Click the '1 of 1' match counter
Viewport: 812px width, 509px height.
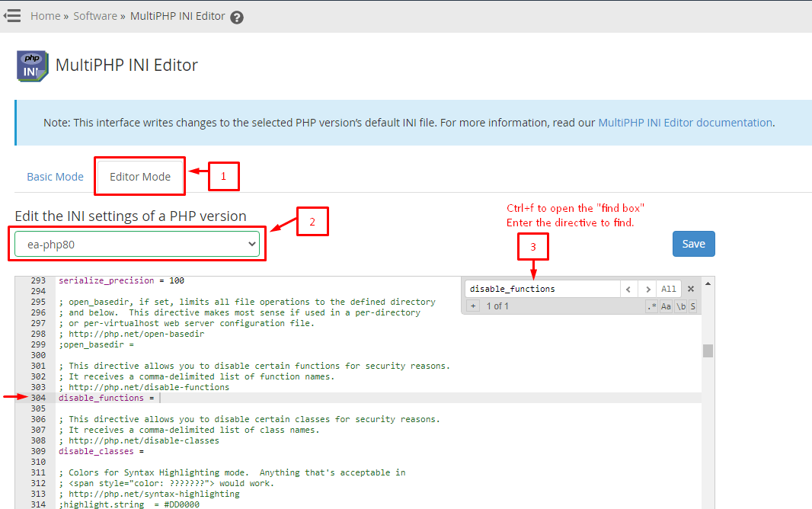coord(497,306)
